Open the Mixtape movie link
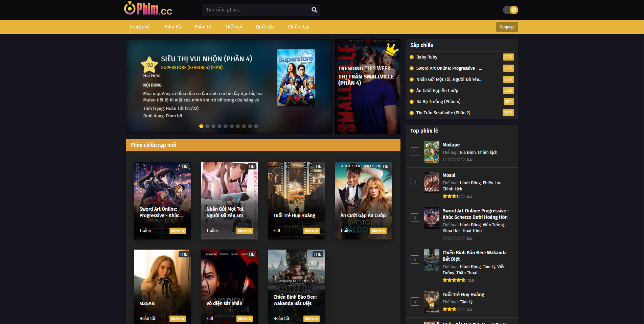The width and height of the screenshot is (644, 324). pyautogui.click(x=451, y=145)
